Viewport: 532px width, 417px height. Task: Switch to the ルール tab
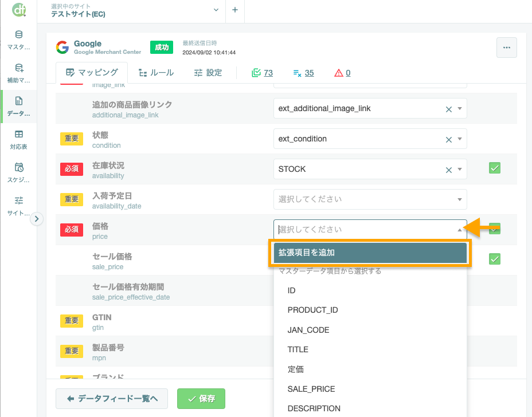point(156,73)
